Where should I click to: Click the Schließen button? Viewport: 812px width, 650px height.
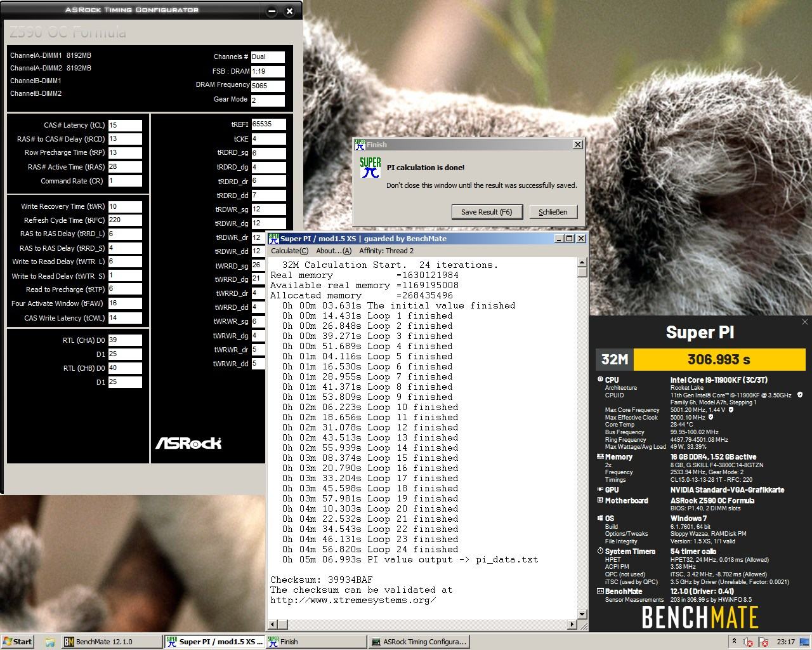click(x=553, y=212)
